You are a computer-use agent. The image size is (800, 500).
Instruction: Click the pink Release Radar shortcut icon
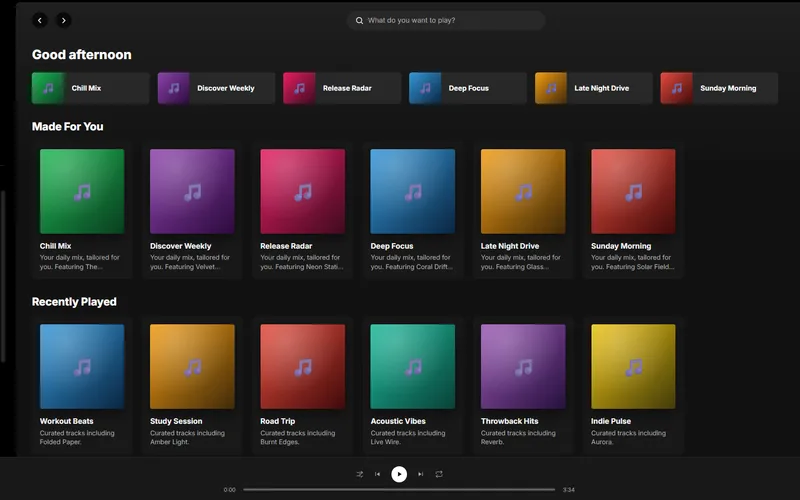click(x=299, y=88)
